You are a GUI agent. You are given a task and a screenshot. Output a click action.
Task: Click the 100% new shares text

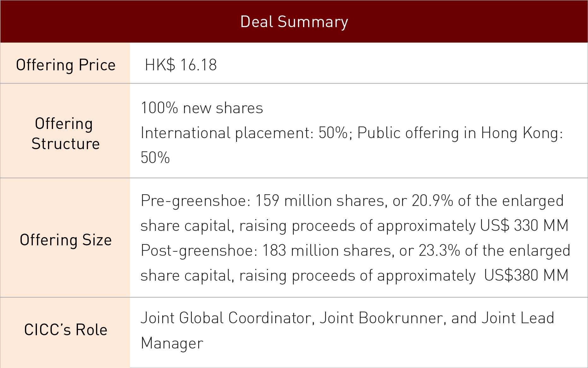(202, 108)
